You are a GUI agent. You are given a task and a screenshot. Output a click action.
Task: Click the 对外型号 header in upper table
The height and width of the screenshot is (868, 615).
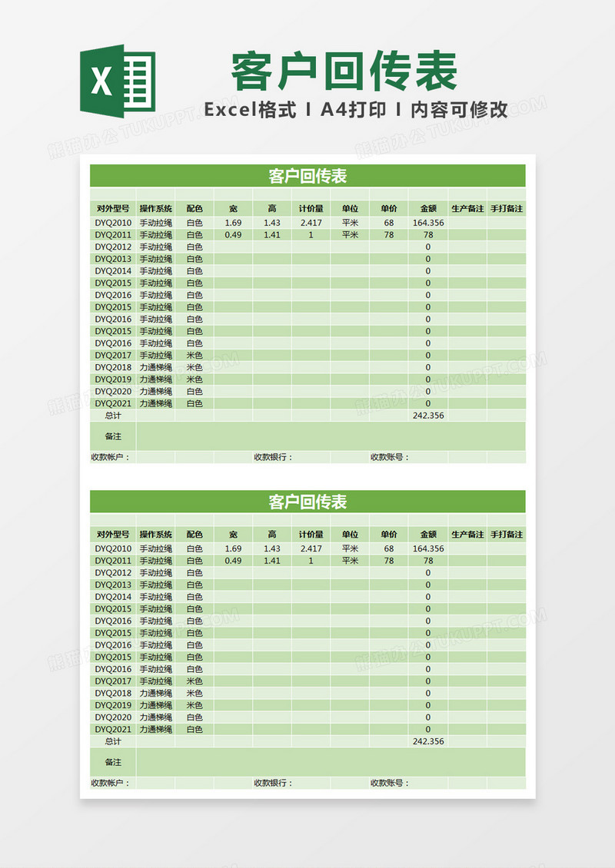click(x=113, y=209)
